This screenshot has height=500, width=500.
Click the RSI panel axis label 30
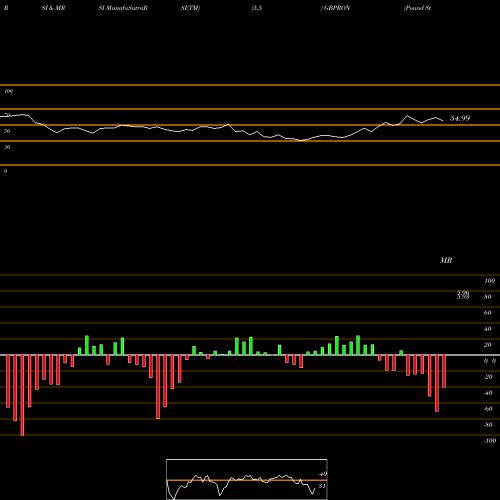7,147
